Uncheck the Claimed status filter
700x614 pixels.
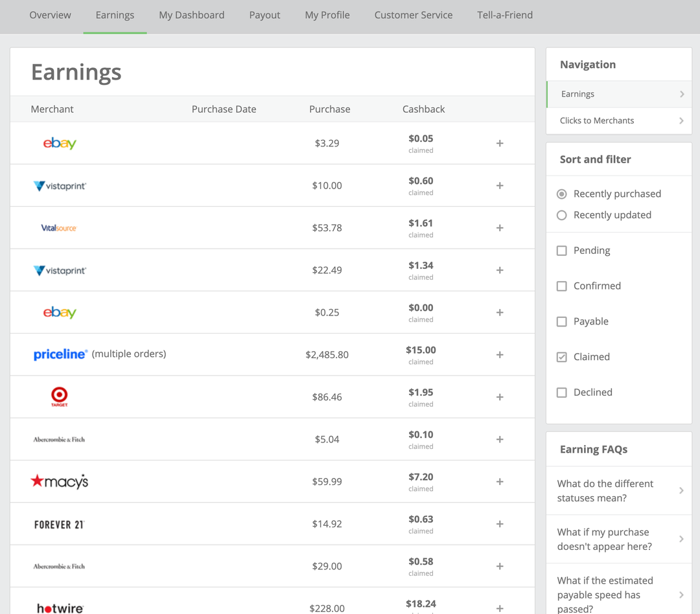561,357
